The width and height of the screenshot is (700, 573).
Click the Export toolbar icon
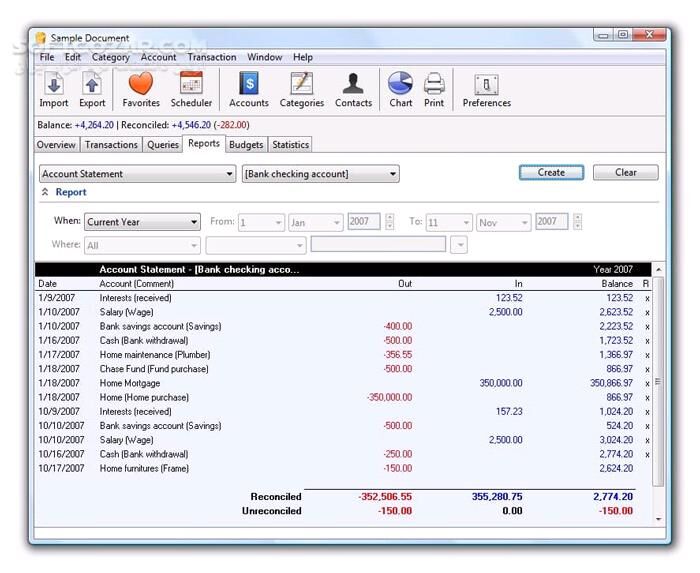click(x=92, y=89)
